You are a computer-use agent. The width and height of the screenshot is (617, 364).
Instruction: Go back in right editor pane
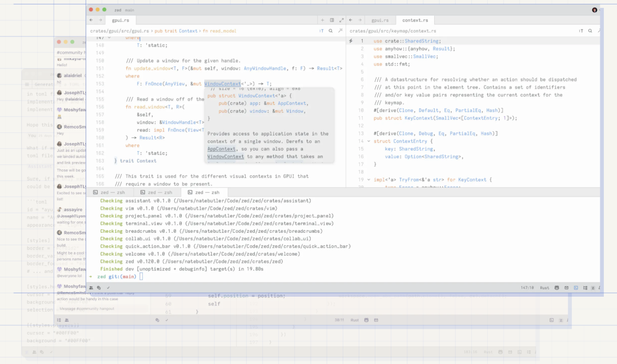pos(351,20)
